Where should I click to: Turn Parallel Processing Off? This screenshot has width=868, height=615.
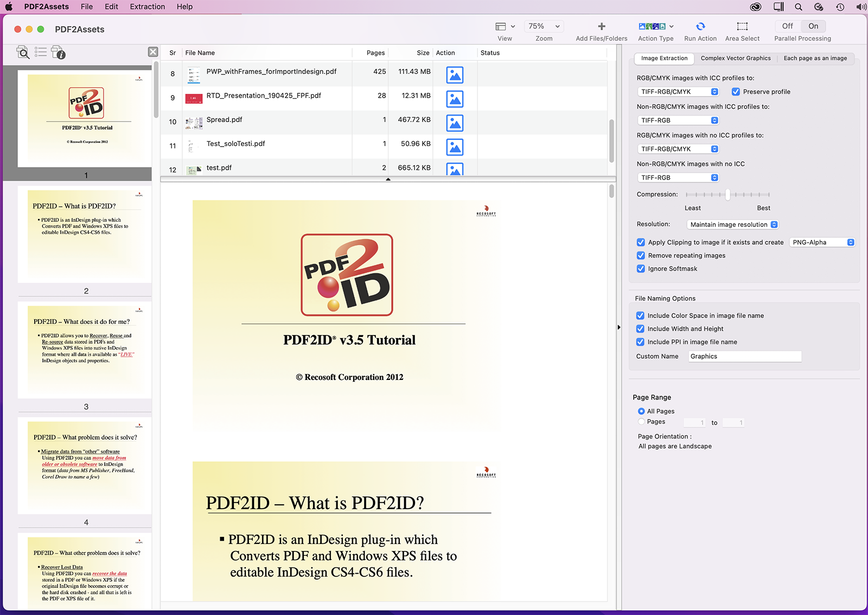[788, 26]
